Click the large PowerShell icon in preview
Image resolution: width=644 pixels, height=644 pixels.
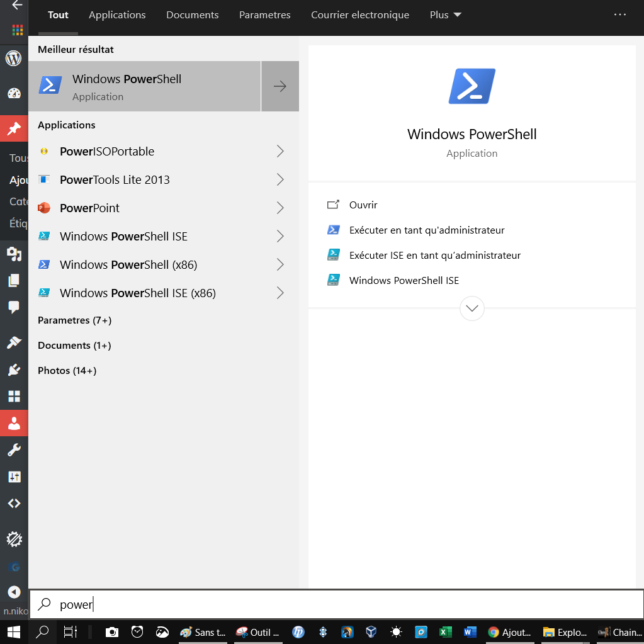tap(472, 86)
